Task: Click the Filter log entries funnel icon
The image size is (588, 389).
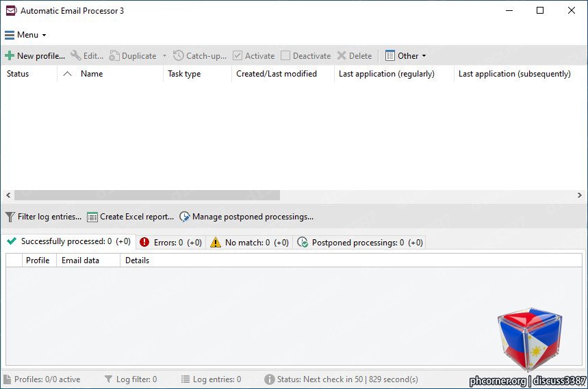Action: coord(10,217)
